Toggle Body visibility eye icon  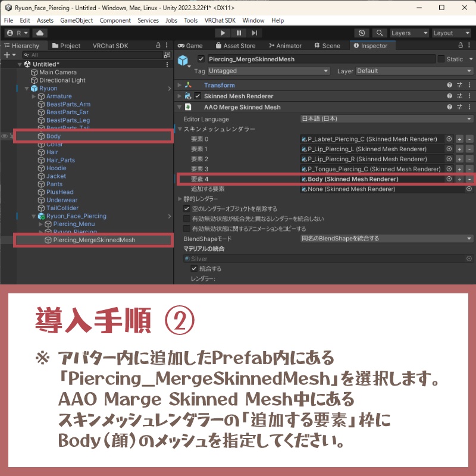pos(4,136)
